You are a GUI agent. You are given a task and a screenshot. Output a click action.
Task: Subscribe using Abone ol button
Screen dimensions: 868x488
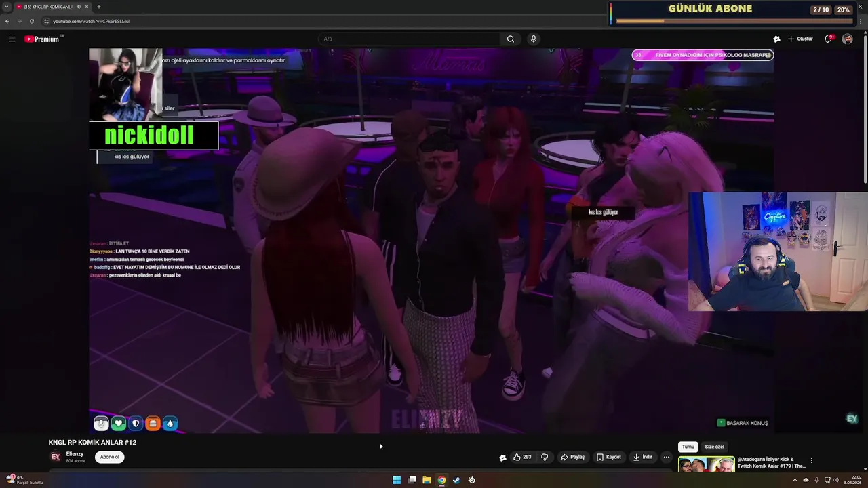click(x=109, y=457)
